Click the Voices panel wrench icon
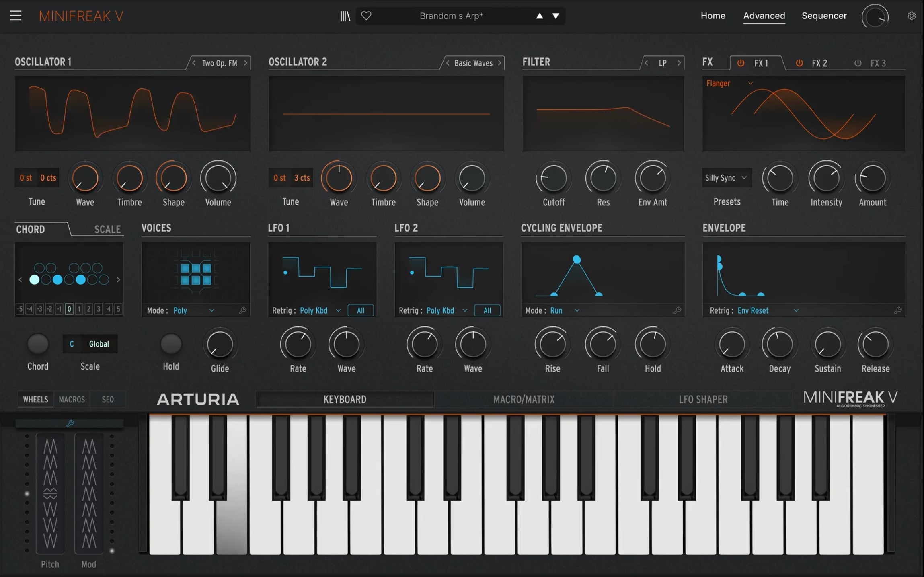The height and width of the screenshot is (577, 924). [x=242, y=310]
